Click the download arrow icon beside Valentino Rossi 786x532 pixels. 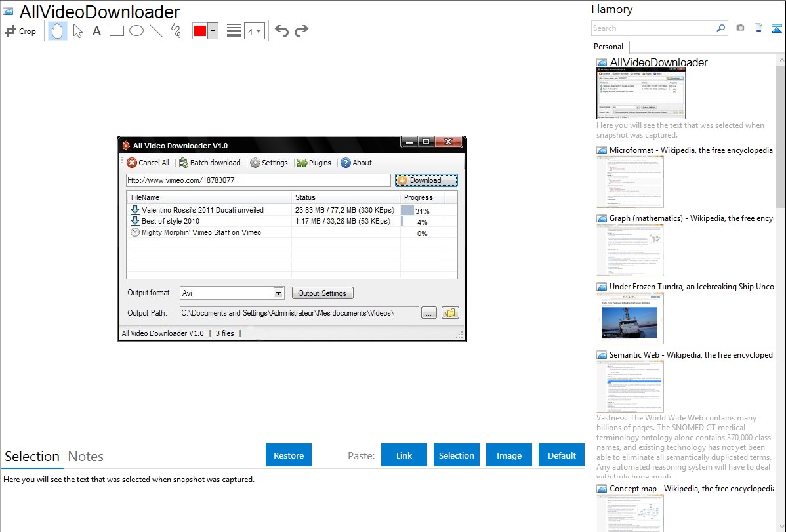tap(135, 210)
